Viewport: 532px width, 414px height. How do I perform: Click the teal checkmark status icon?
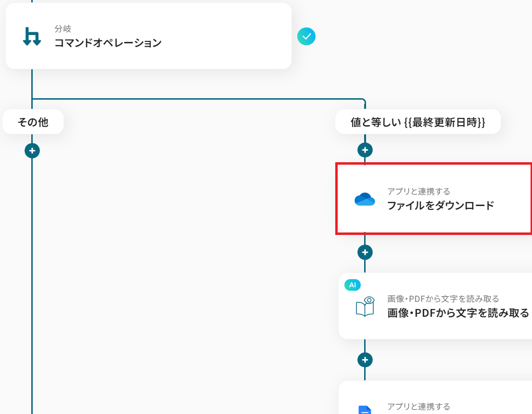point(306,36)
